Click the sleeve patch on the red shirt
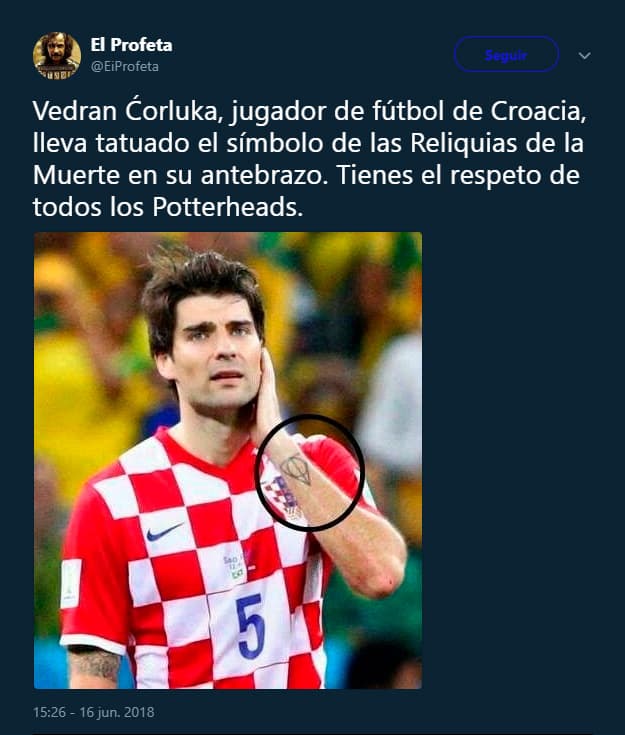 (x=71, y=584)
